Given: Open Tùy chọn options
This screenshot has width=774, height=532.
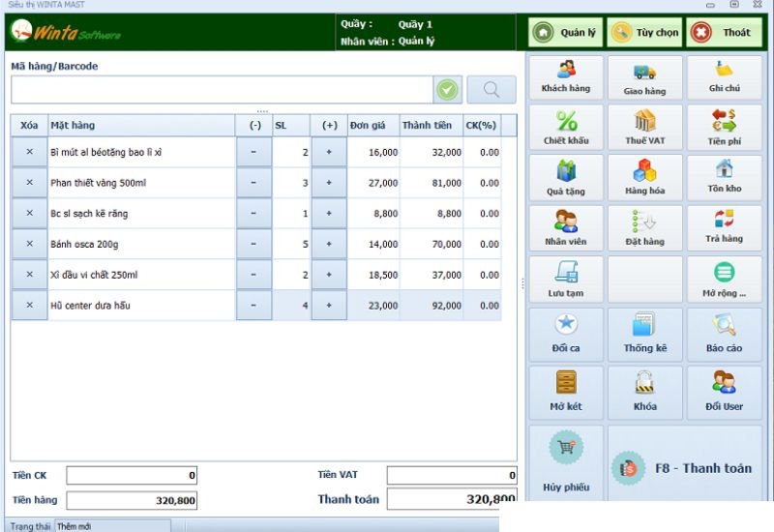Looking at the screenshot, I should coord(644,33).
